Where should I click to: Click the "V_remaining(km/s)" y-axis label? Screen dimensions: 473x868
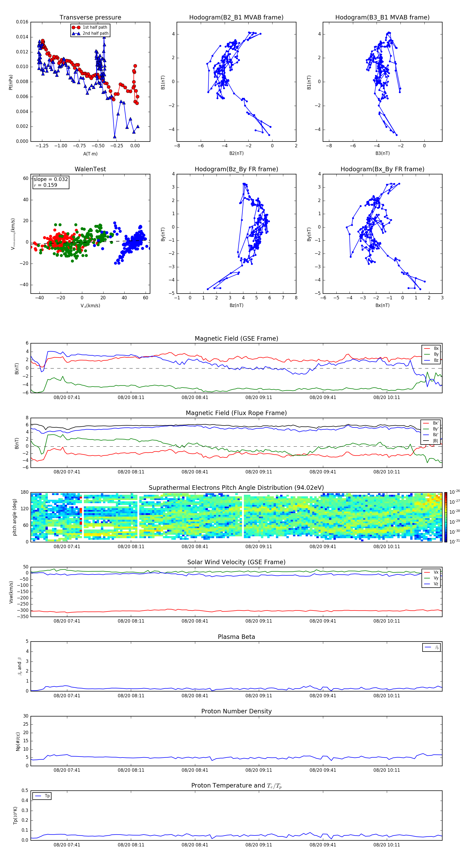point(13,234)
